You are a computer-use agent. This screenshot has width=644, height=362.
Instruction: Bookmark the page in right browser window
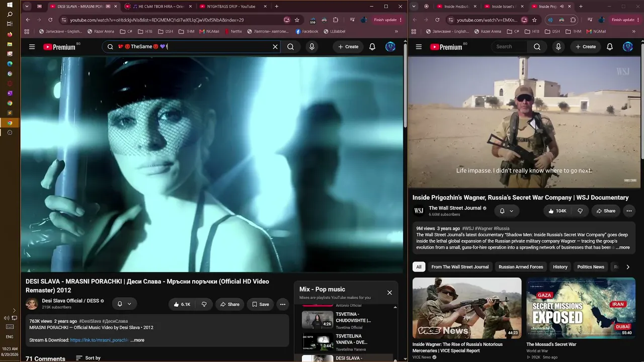click(x=534, y=20)
